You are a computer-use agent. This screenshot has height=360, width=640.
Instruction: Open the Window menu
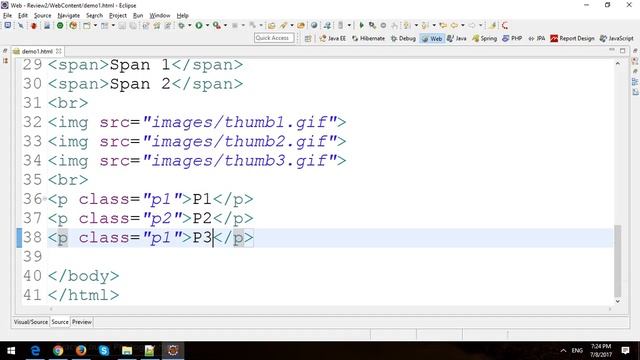click(x=160, y=16)
